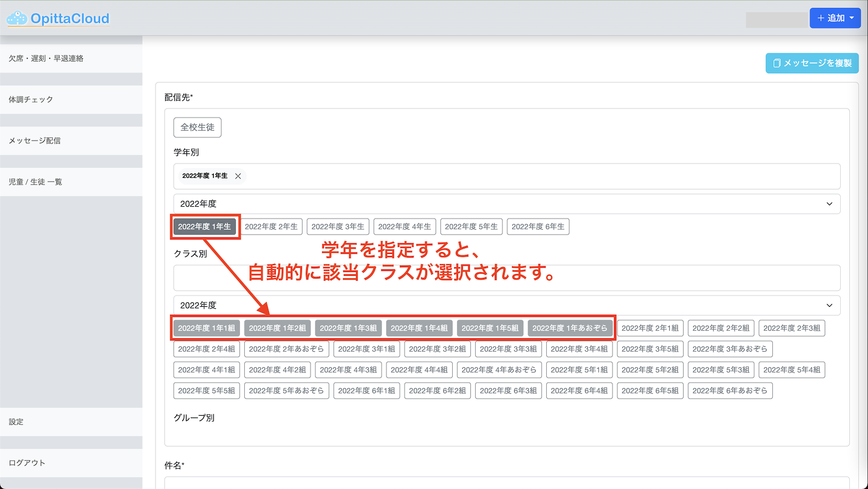868x489 pixels.
Task: Select 2022年度 5年生 grade button
Action: [x=471, y=227]
